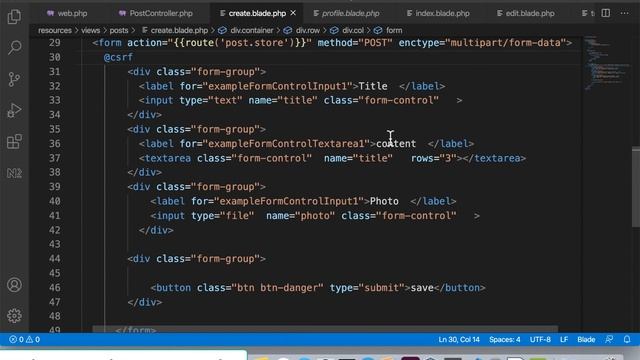Open the Explorer view in activity bar
640x360 pixels.
(14, 16)
